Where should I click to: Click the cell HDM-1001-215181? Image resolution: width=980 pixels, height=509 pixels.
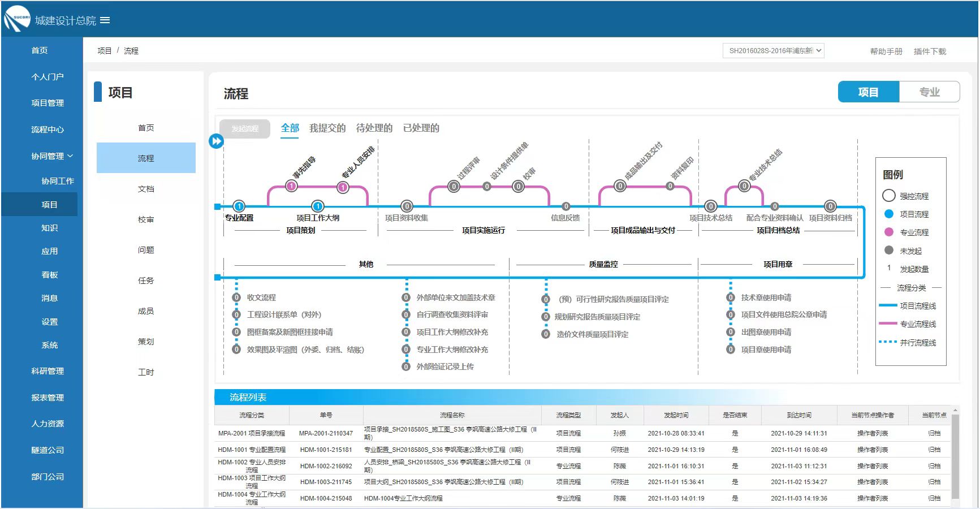pyautogui.click(x=326, y=450)
